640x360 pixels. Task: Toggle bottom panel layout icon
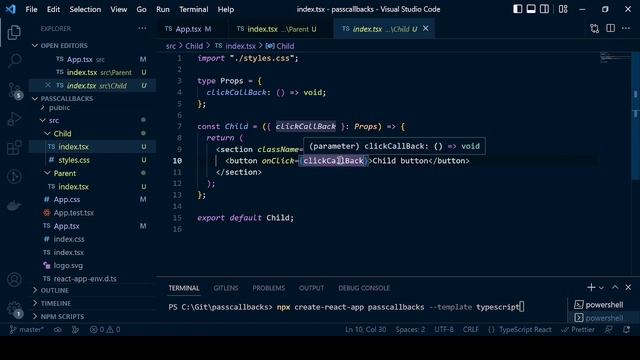tap(531, 9)
